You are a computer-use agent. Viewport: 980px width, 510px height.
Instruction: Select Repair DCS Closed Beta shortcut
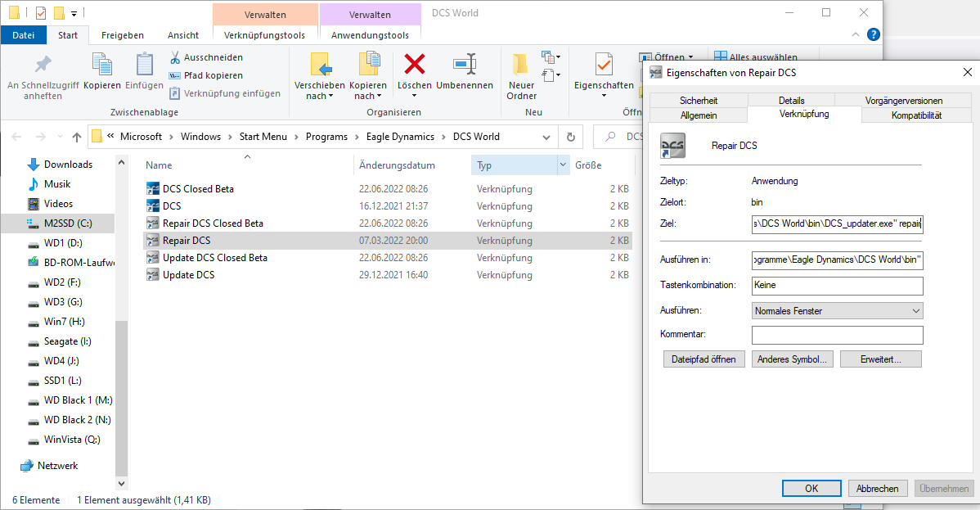213,223
